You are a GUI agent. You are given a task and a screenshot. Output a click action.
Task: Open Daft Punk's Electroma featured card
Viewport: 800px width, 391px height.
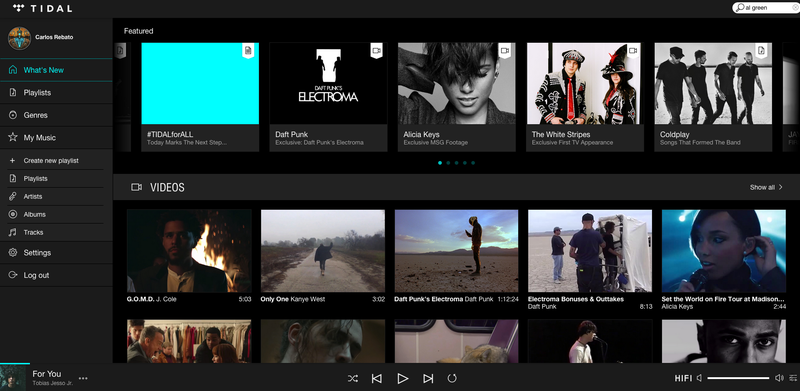tap(328, 97)
